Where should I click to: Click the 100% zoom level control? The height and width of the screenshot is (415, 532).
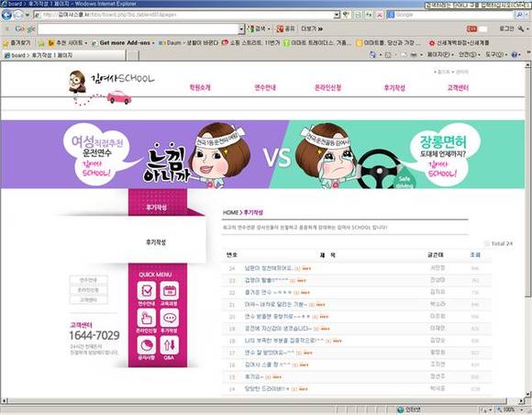coord(510,409)
